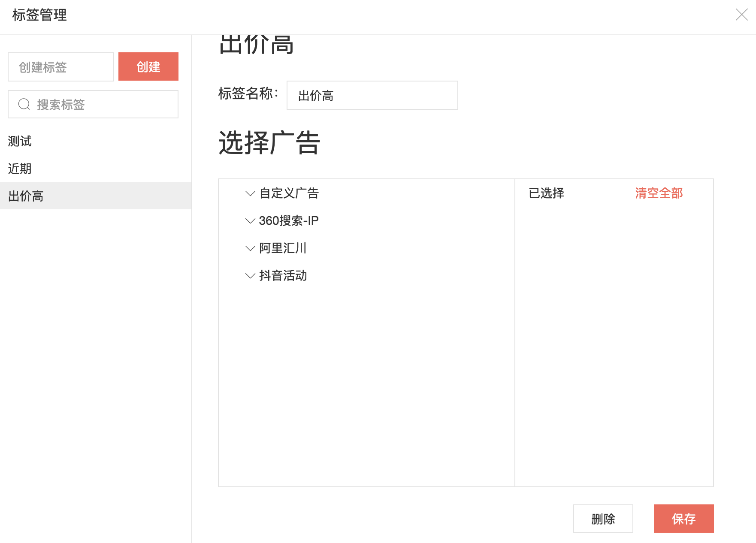Expand the 自定义广告 chevron arrow

[x=250, y=193]
